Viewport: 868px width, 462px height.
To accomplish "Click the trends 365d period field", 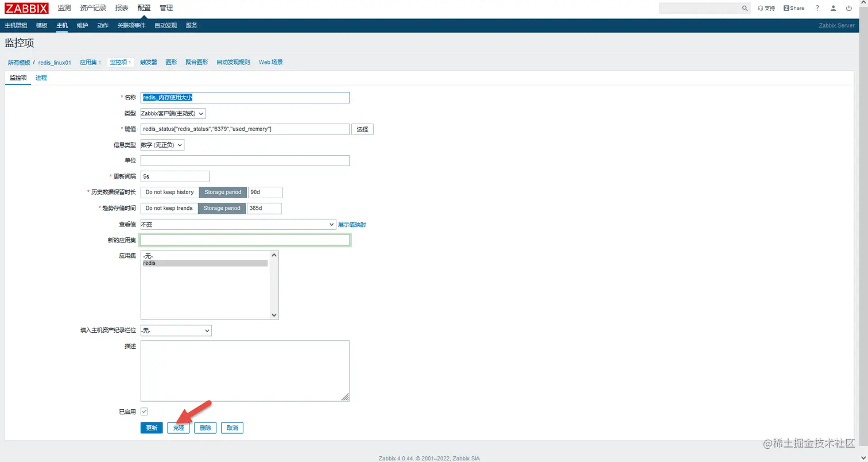I will point(264,208).
